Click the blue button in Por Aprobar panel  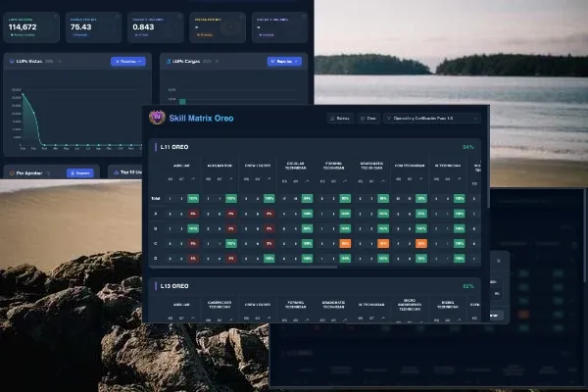point(80,172)
